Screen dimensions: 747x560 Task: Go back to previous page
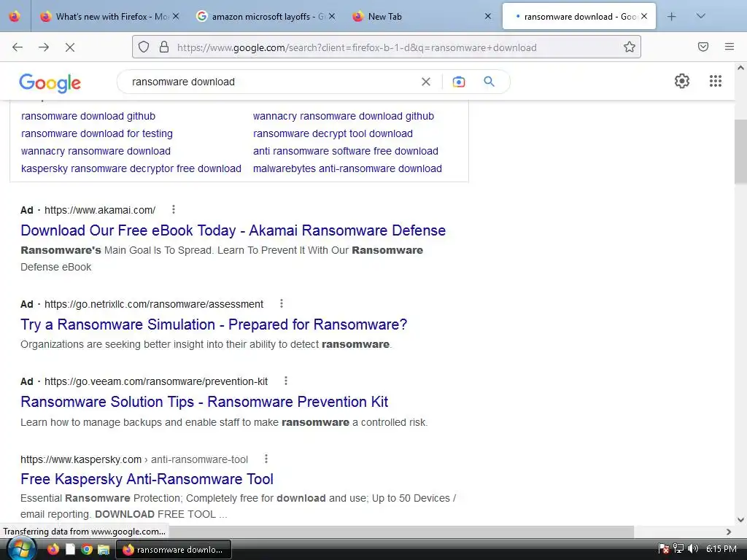(x=18, y=47)
